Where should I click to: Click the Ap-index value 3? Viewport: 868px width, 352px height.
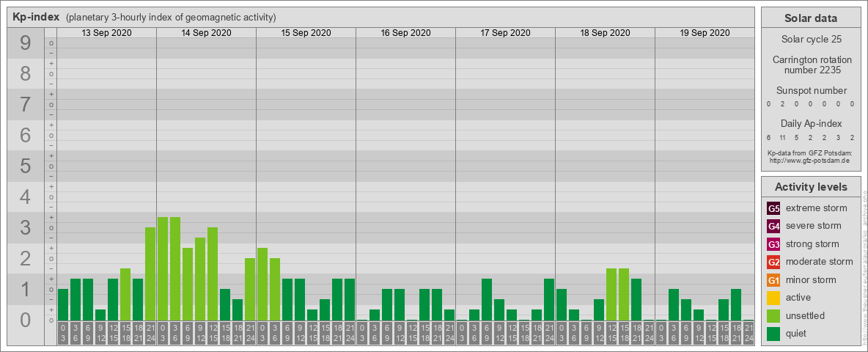(x=839, y=137)
